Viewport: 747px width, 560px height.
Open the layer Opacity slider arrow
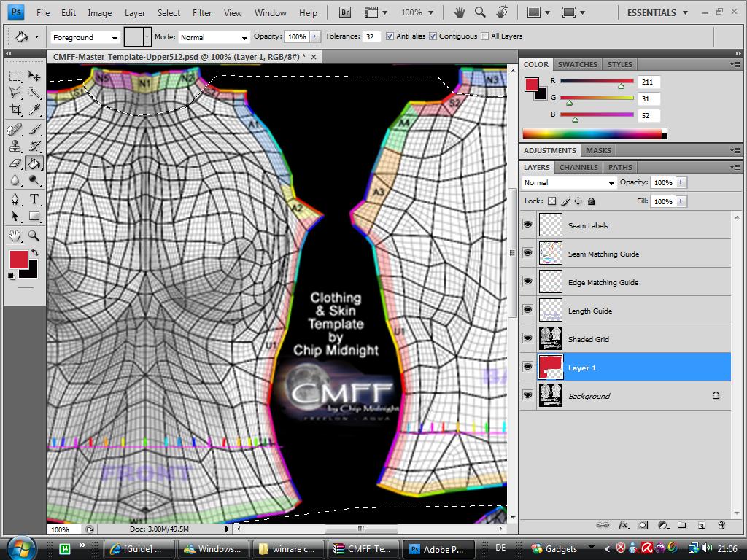click(681, 182)
